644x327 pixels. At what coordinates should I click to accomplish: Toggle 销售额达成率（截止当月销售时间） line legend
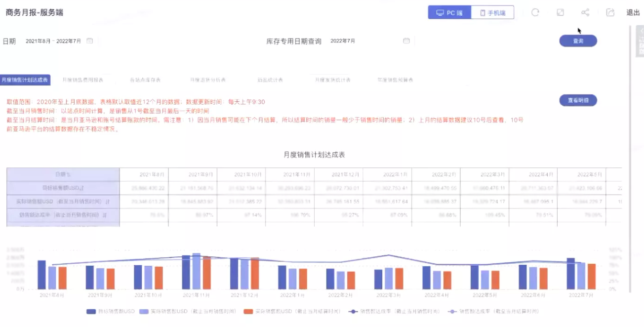pos(394,312)
